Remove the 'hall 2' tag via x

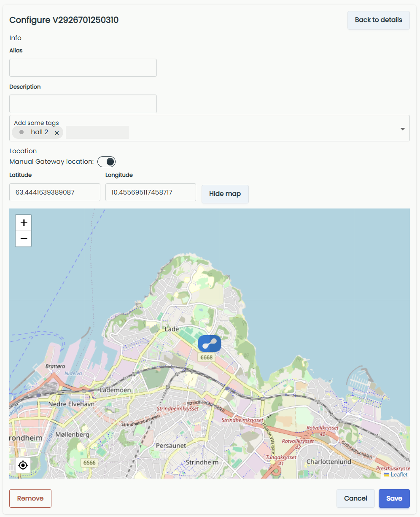pyautogui.click(x=57, y=133)
